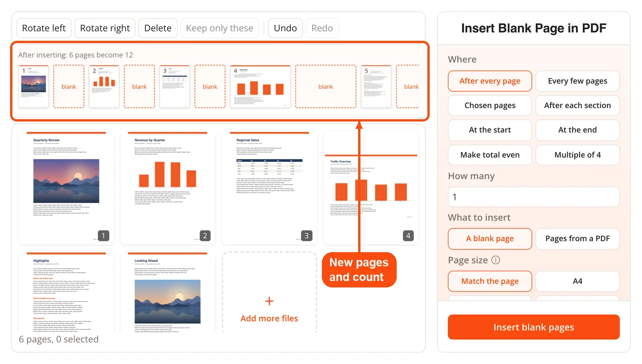The image size is (642, 364).
Task: Delete selected pages using Delete button
Action: point(158,28)
